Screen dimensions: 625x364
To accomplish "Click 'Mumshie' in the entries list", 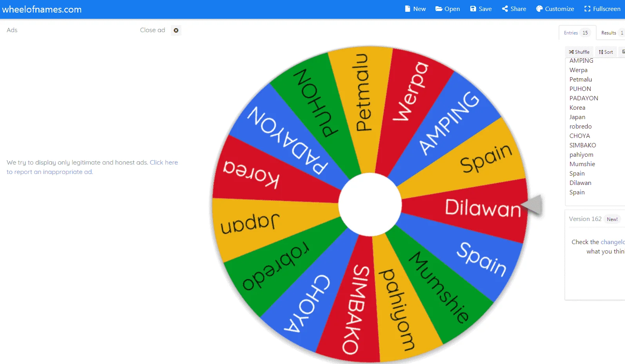I will pyautogui.click(x=582, y=164).
